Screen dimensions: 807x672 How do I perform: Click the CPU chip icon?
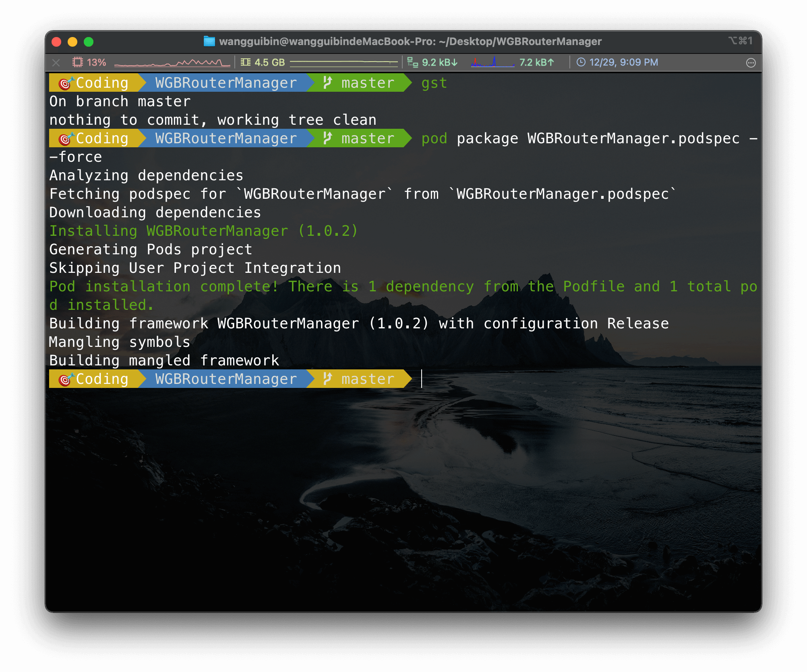(77, 62)
